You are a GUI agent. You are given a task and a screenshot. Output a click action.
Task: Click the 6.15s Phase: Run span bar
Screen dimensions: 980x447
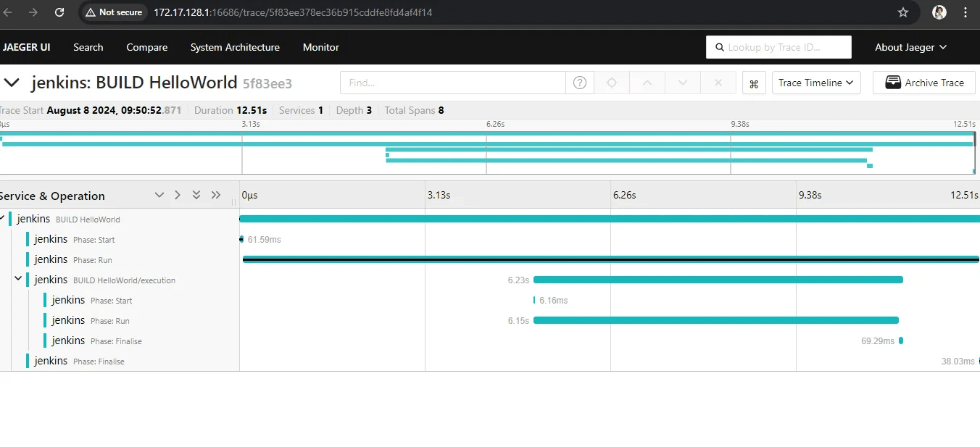coord(716,320)
